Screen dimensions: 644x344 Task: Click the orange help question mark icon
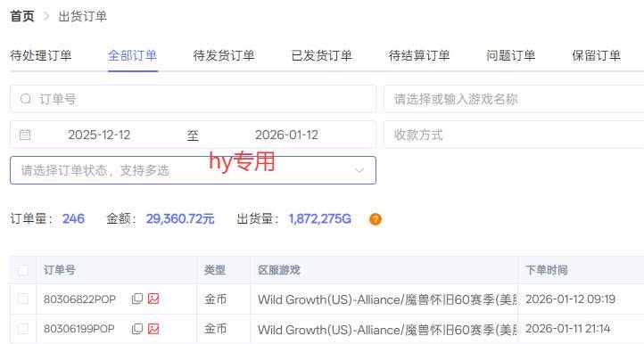pyautogui.click(x=376, y=219)
